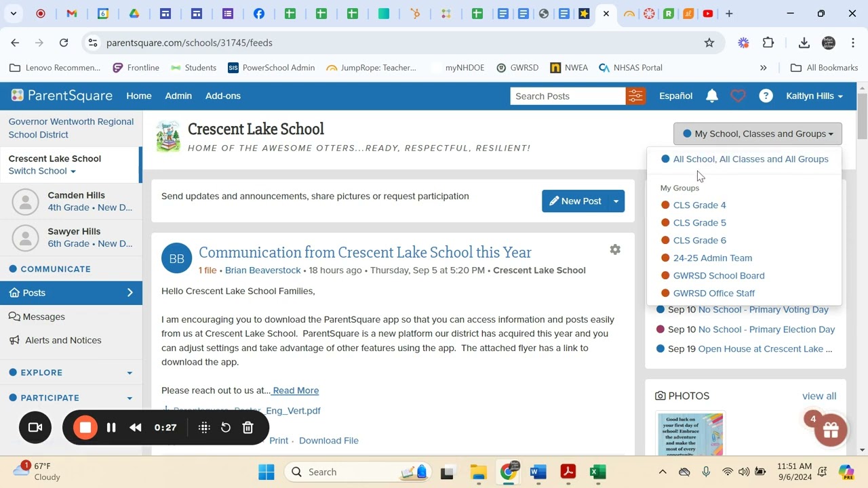Click the recorder drag grip dots icon

tap(204, 428)
